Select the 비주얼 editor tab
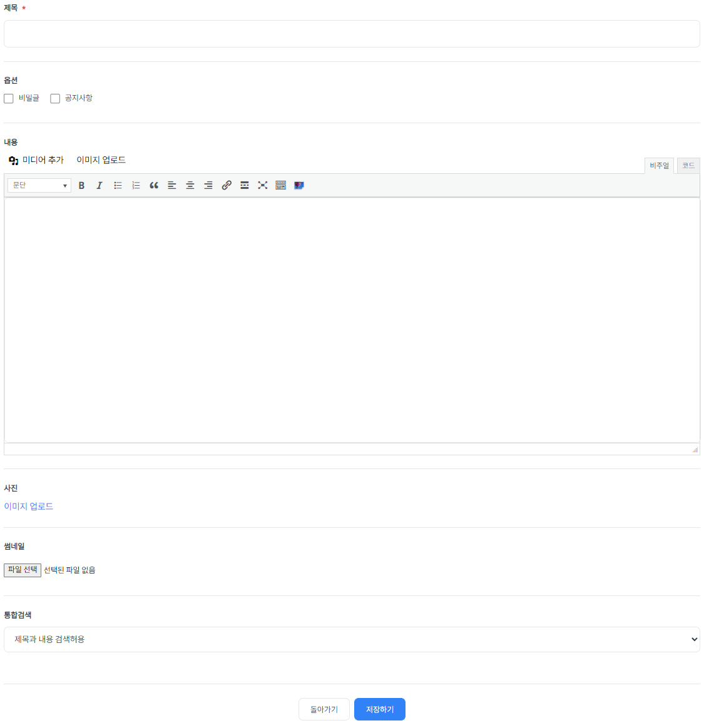The height and width of the screenshot is (728, 704). coord(659,166)
